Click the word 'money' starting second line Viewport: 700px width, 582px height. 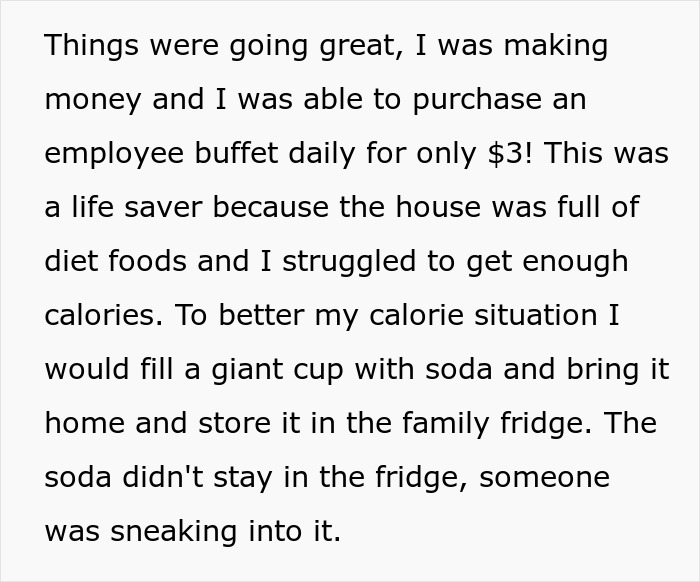(x=93, y=101)
